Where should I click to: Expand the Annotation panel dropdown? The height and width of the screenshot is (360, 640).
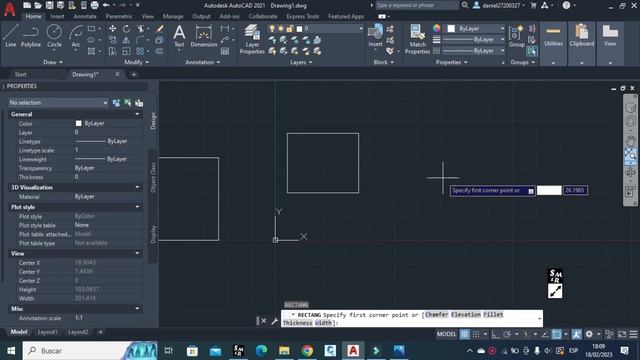(203, 62)
